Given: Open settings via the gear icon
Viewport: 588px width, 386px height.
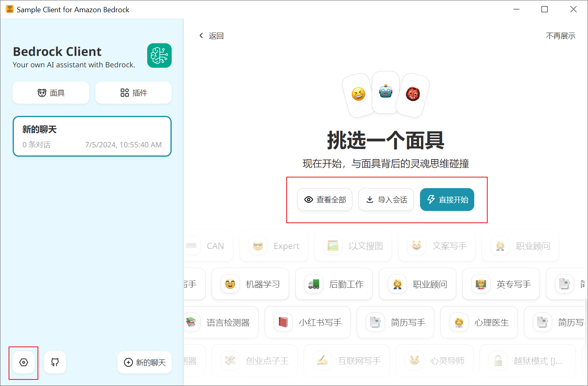Looking at the screenshot, I should point(23,362).
